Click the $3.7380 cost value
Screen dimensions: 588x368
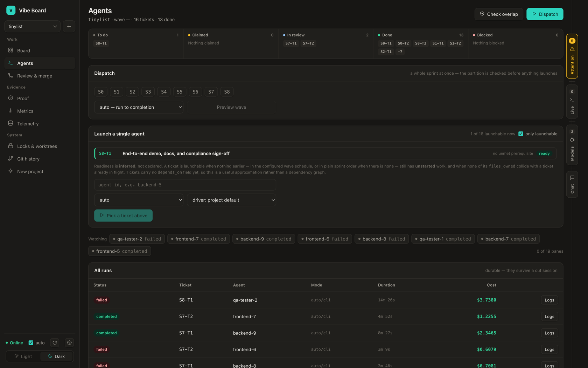click(x=486, y=300)
